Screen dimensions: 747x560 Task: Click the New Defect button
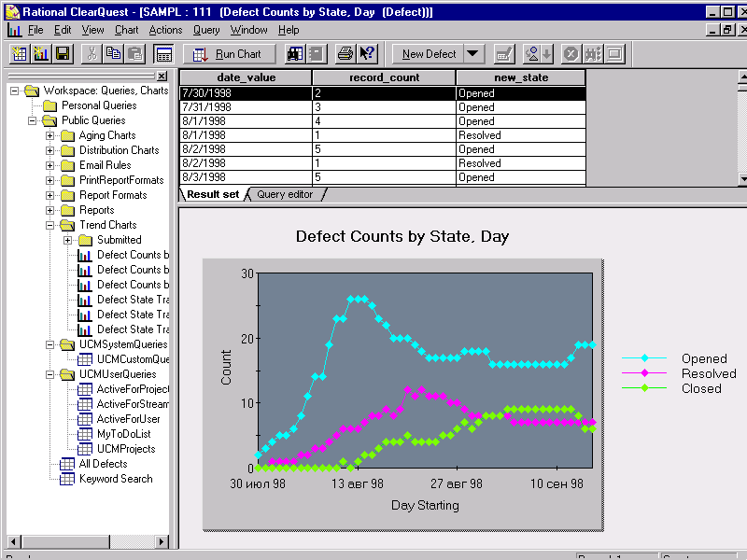coord(429,54)
